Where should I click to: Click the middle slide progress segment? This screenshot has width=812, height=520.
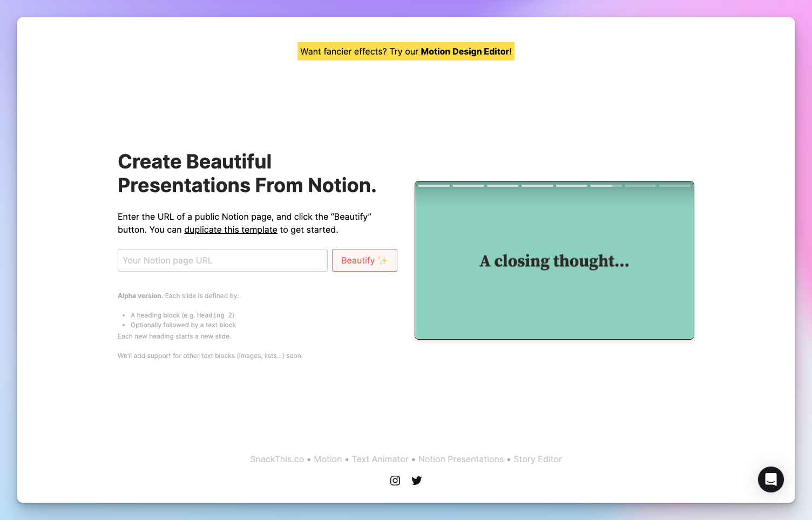[536, 185]
